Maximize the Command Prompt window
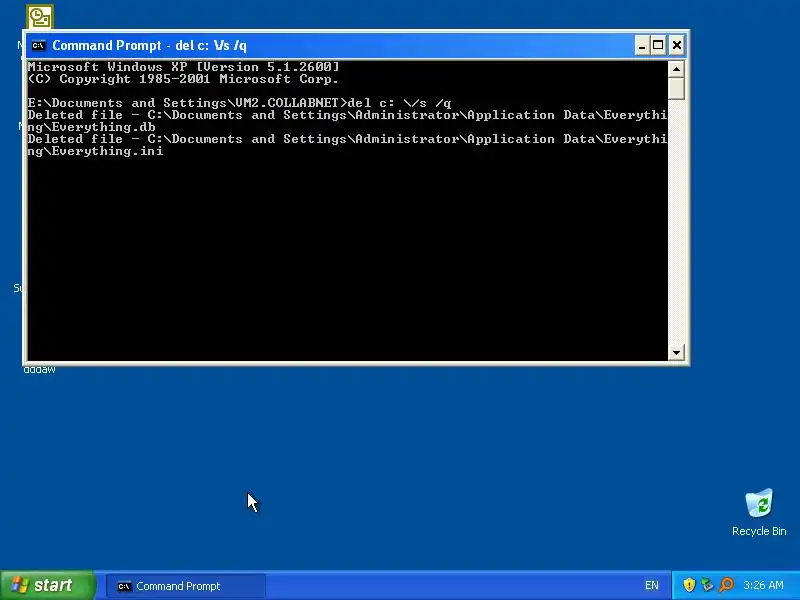The image size is (800, 600). [x=658, y=46]
